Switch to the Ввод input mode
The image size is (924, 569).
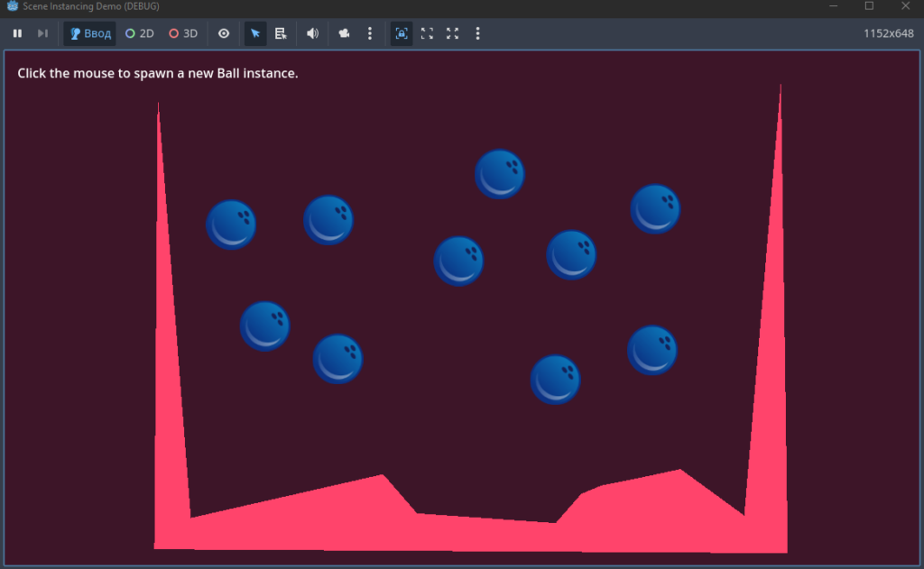90,33
